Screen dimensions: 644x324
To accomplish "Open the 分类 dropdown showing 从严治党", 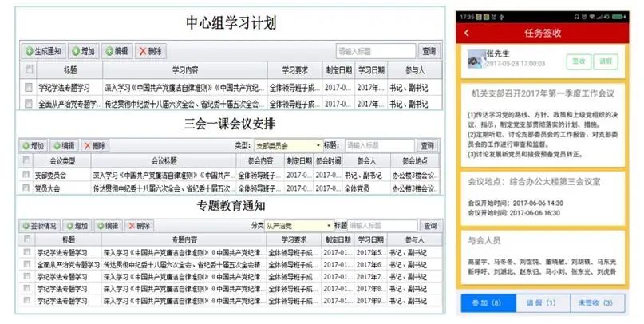I will pyautogui.click(x=298, y=226).
